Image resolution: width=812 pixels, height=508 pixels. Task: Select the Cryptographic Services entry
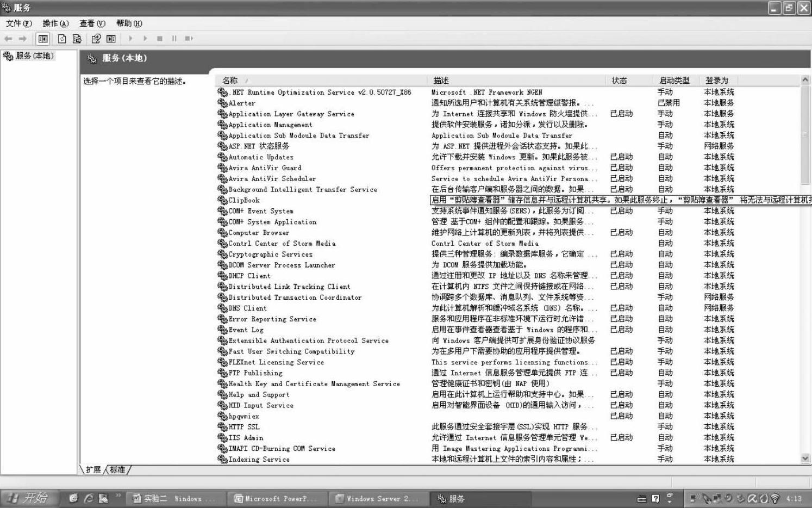tap(271, 254)
